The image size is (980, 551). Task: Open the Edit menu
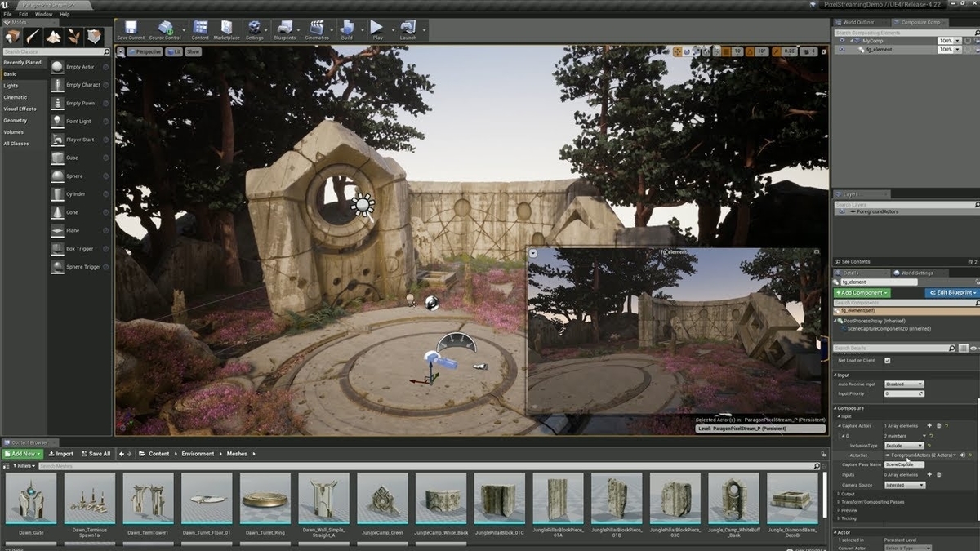(23, 14)
